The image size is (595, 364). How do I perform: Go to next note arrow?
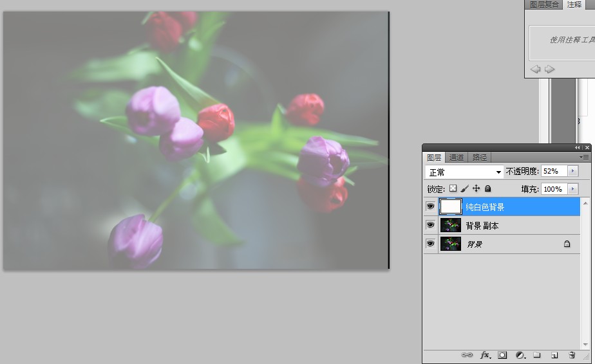coord(549,69)
